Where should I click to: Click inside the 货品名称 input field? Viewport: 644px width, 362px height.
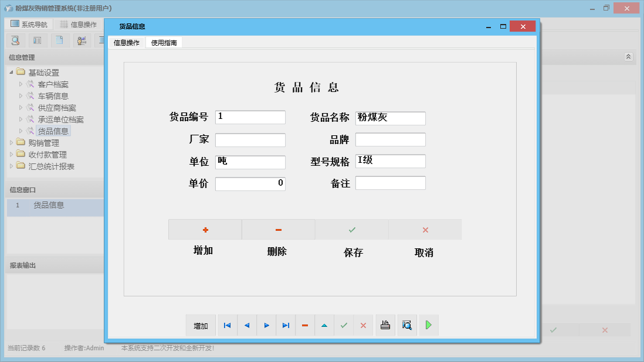(x=390, y=118)
